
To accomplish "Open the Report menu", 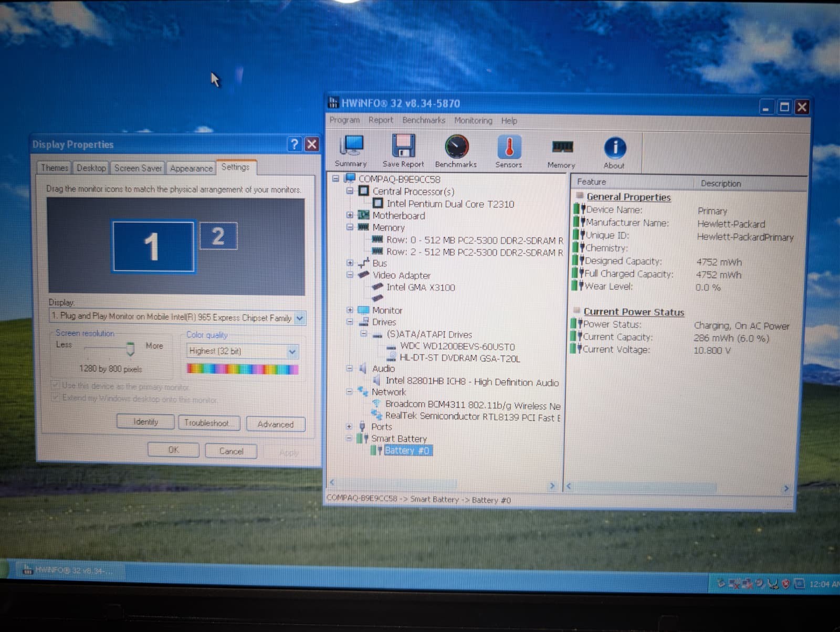I will click(381, 120).
